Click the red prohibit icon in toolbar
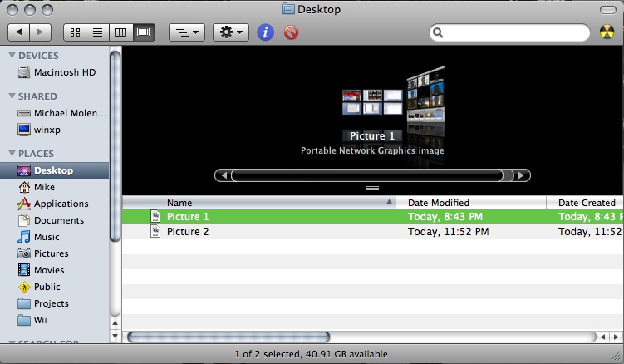Viewport: 624px width, 364px height. coord(291,32)
